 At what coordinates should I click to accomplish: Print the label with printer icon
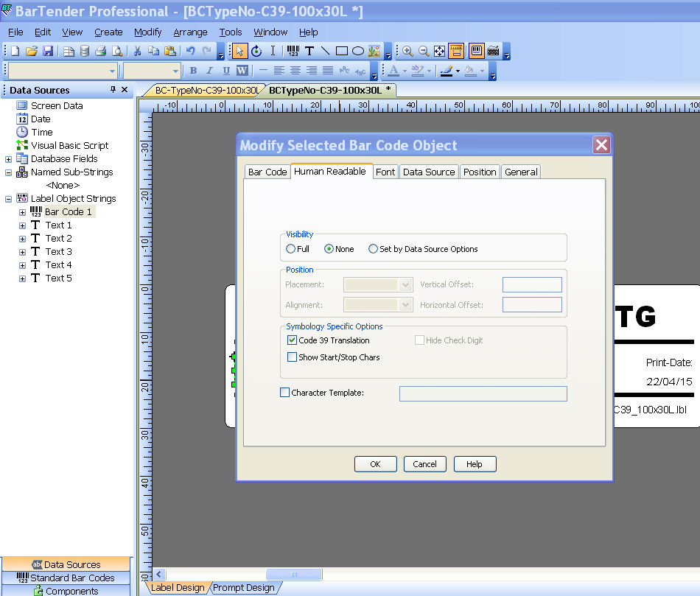click(101, 51)
